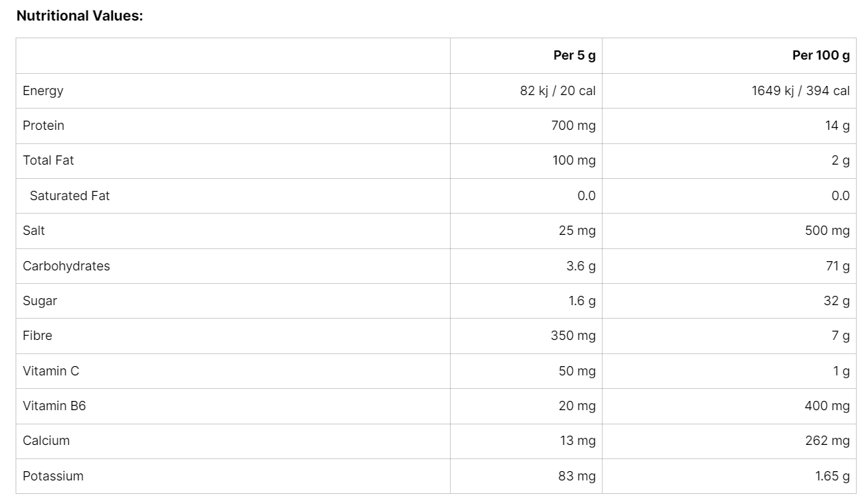Select the 1.65 g potassium value
This screenshot has height=501, width=868.
(832, 476)
